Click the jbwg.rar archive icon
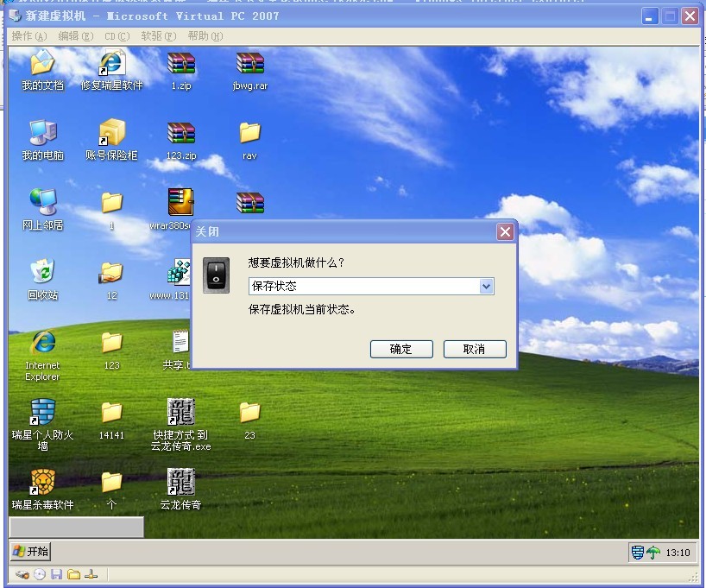This screenshot has width=706, height=588. pyautogui.click(x=250, y=63)
